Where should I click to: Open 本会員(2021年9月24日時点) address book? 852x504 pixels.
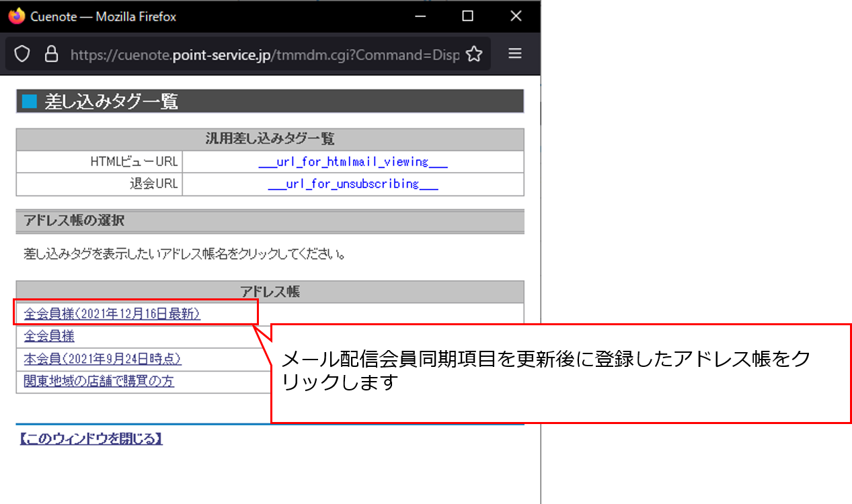point(102,359)
